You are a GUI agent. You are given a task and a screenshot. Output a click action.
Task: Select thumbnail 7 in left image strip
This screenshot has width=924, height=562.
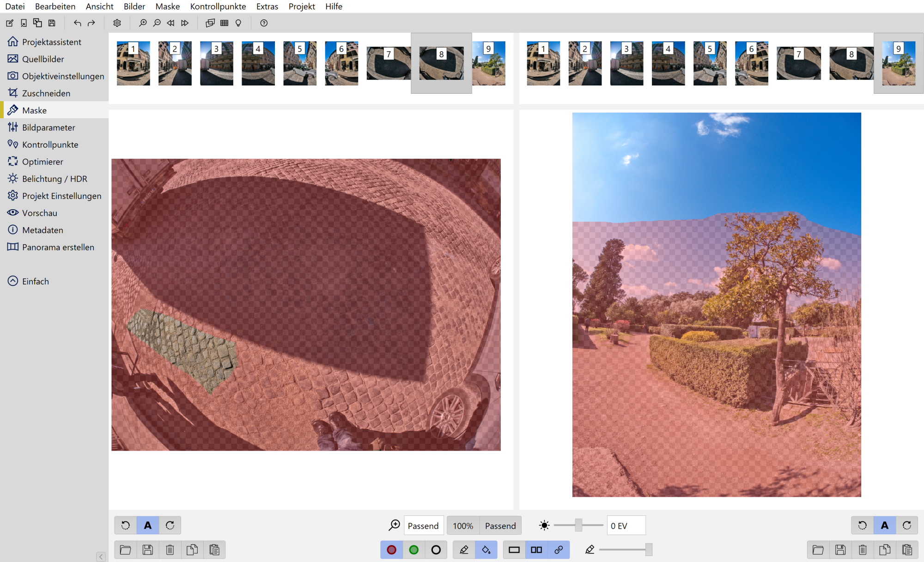coord(388,63)
